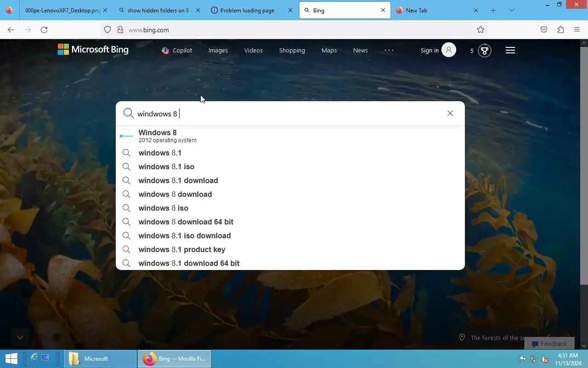Viewport: 588px width, 368px height.
Task: Click Sign in on Bing
Action: pos(430,50)
